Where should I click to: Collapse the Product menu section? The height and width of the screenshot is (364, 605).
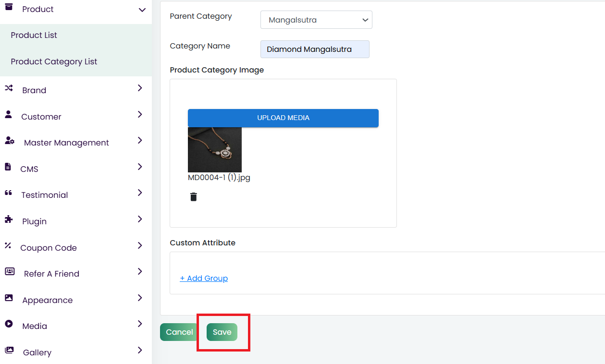(142, 10)
